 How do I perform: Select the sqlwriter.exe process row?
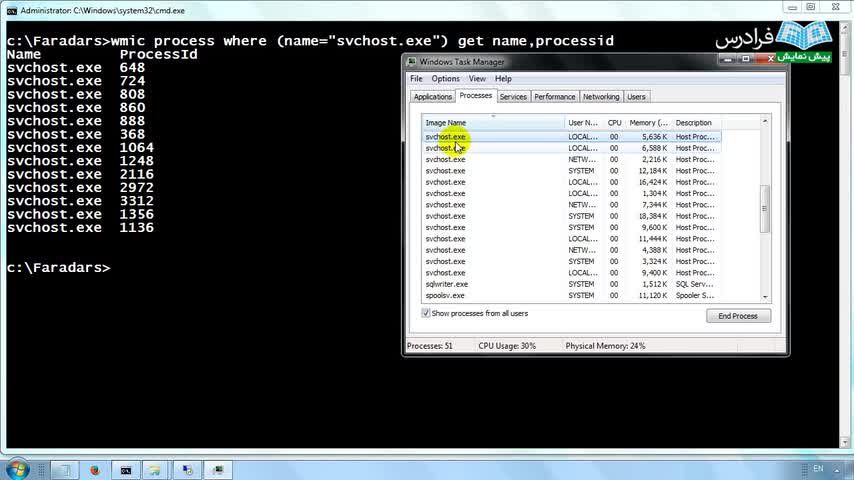click(571, 284)
